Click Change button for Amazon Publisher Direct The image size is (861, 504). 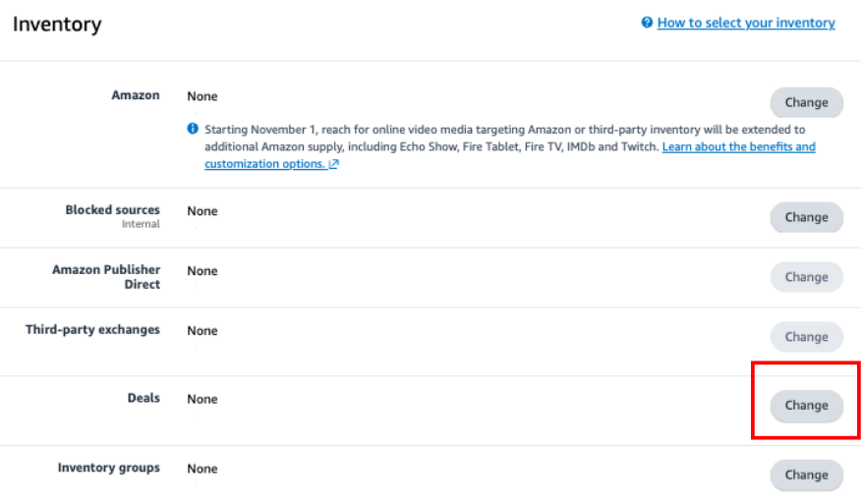[806, 277]
